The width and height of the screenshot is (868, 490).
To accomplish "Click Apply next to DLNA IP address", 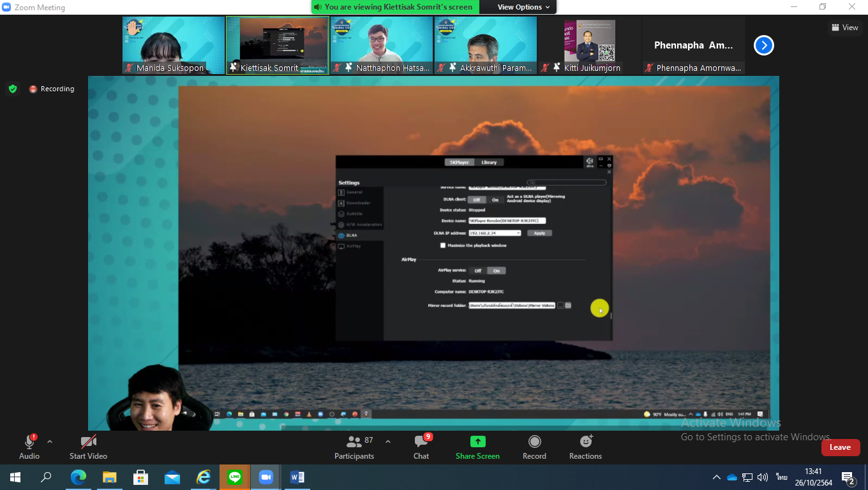I will click(x=539, y=233).
